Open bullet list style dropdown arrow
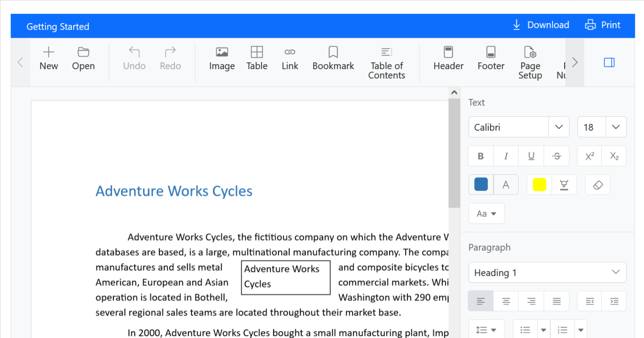644x338 pixels. 544,329
